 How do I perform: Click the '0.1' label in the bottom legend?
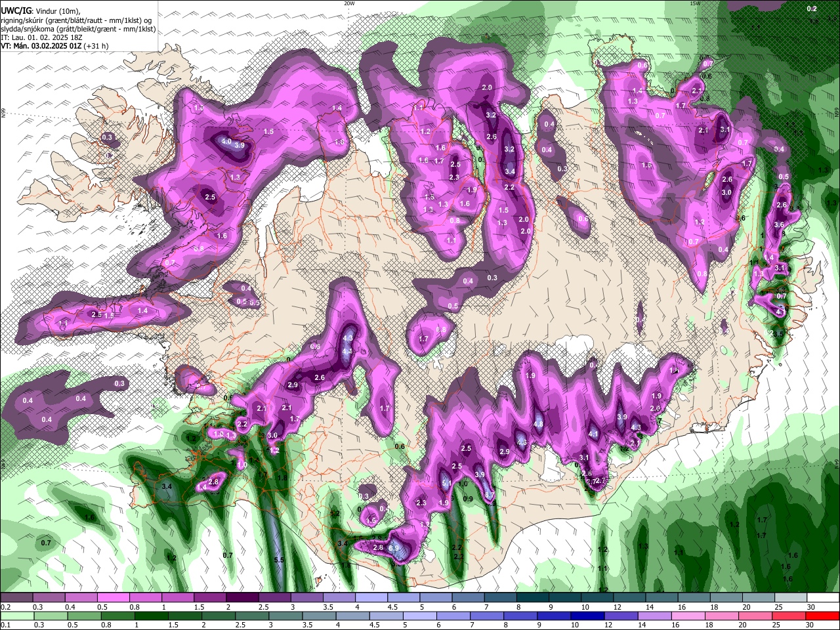5,625
